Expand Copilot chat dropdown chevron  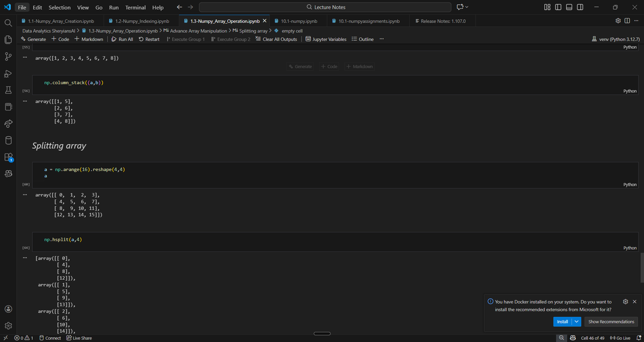466,7
